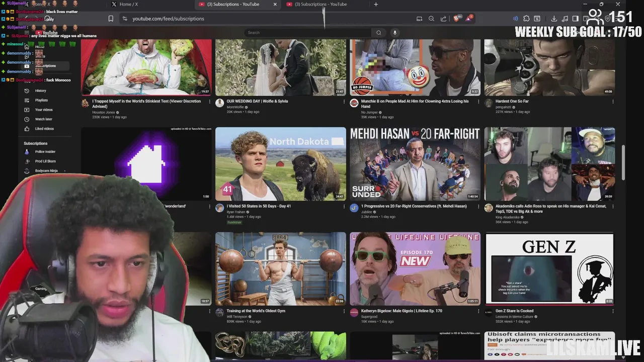Click the YouTube search field
644x362 pixels.
pyautogui.click(x=308, y=33)
